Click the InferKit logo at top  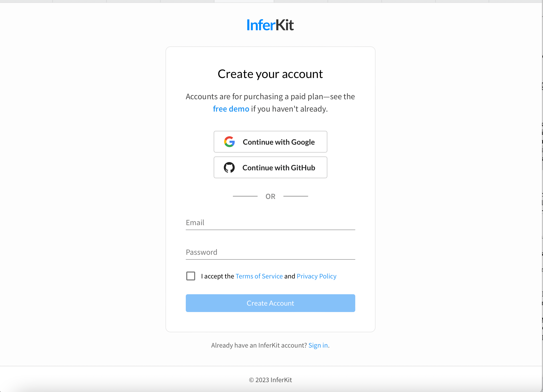(270, 25)
